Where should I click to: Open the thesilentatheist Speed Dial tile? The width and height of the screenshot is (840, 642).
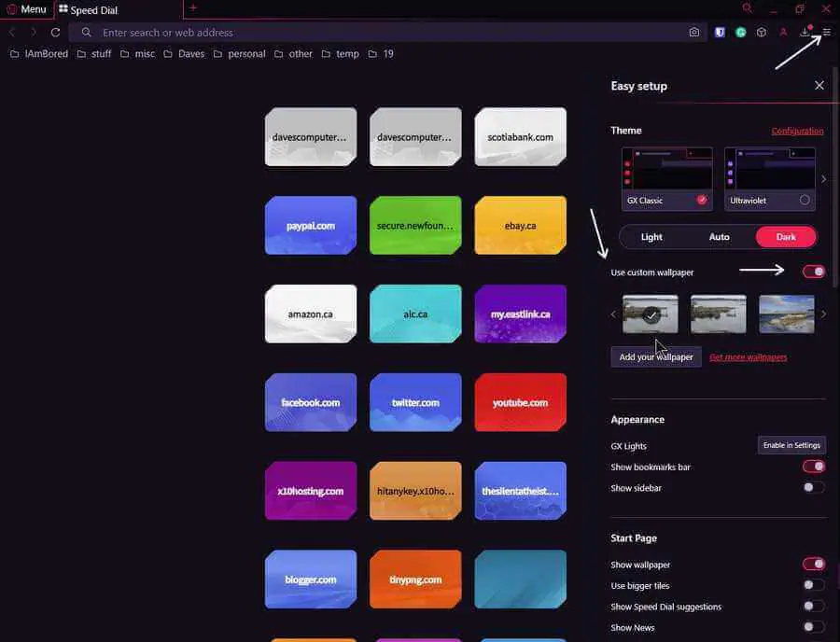point(520,491)
